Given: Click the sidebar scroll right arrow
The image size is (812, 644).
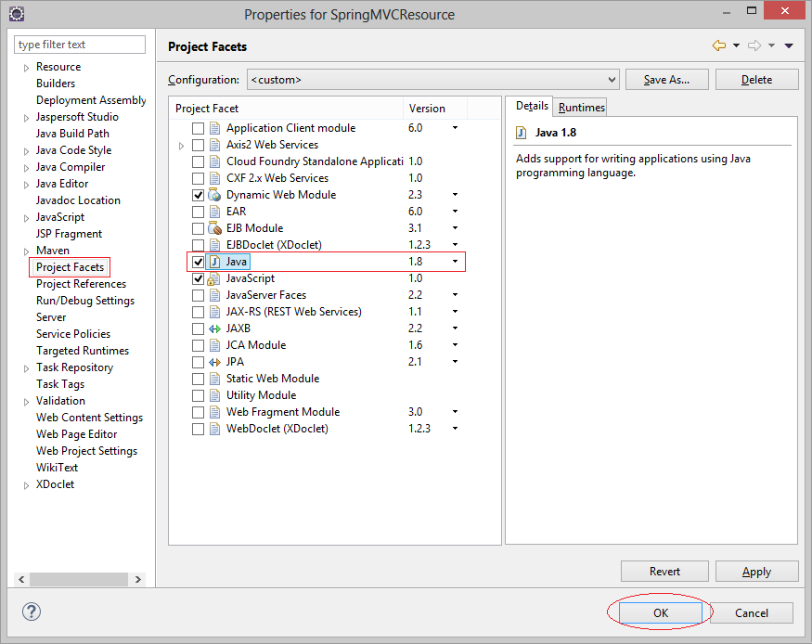Looking at the screenshot, I should (137, 579).
